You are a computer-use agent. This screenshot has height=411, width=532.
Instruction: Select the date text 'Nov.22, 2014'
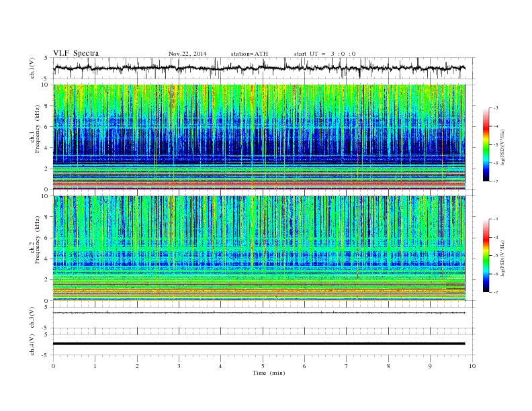point(187,54)
